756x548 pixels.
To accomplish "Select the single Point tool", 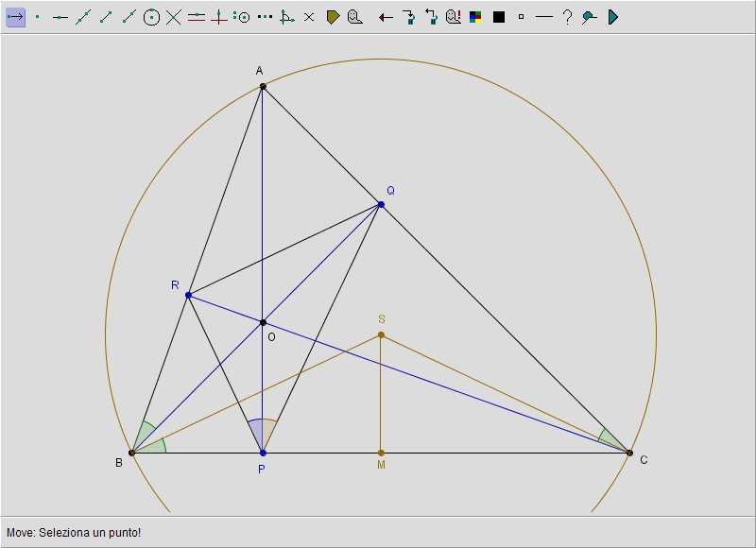I will 38,17.
